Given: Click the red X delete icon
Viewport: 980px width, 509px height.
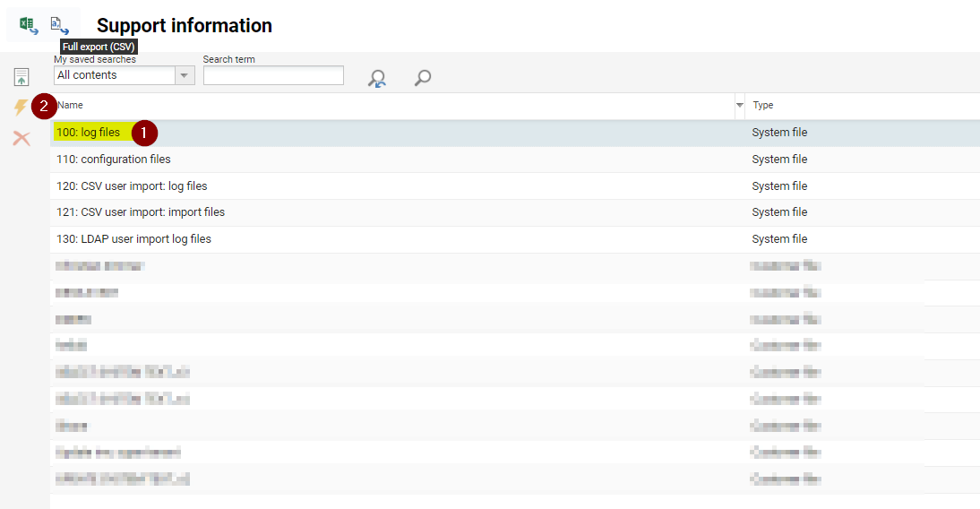Looking at the screenshot, I should (21, 138).
